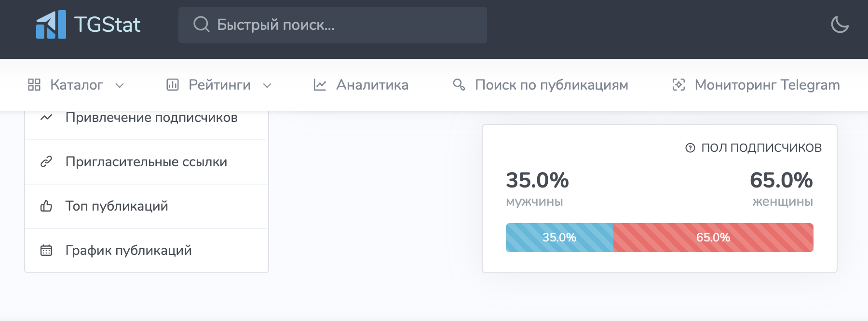Click the Мониторинг Telegram scan icon
Screen dimensions: 868x321
coord(678,85)
